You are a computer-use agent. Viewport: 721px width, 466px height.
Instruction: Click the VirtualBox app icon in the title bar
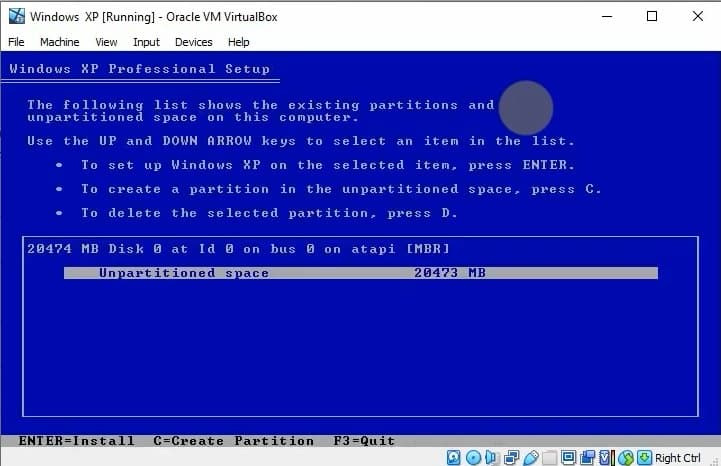point(17,16)
